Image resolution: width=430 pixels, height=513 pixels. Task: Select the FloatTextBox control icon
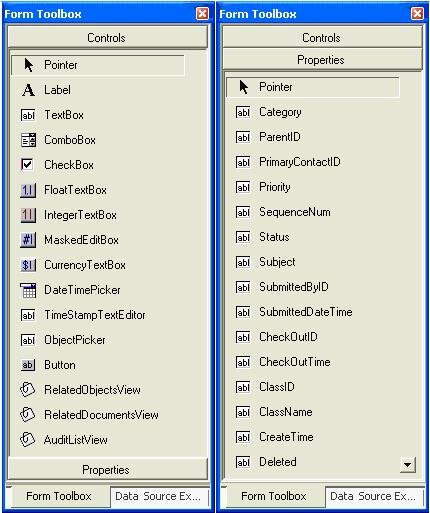pos(28,190)
